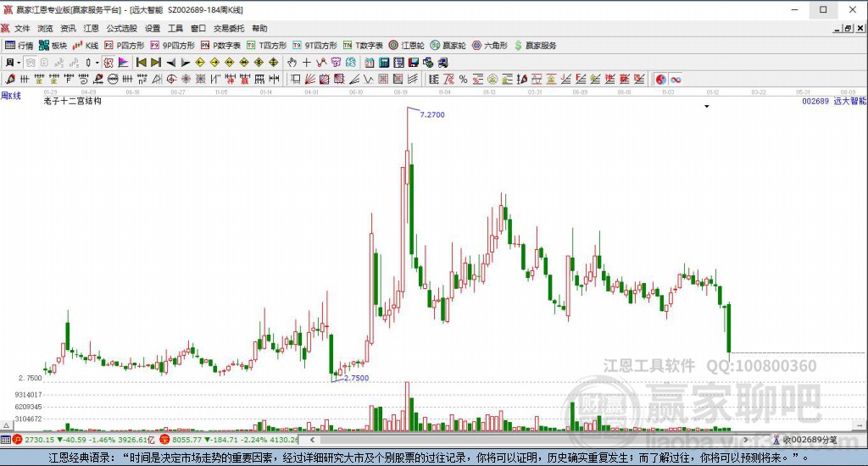Click the up-triangle button at bottom-left
868x466 pixels.
6,425
